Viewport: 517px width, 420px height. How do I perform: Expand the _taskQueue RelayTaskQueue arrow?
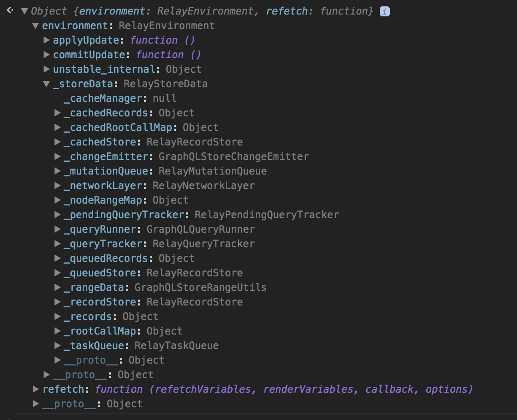pos(57,345)
